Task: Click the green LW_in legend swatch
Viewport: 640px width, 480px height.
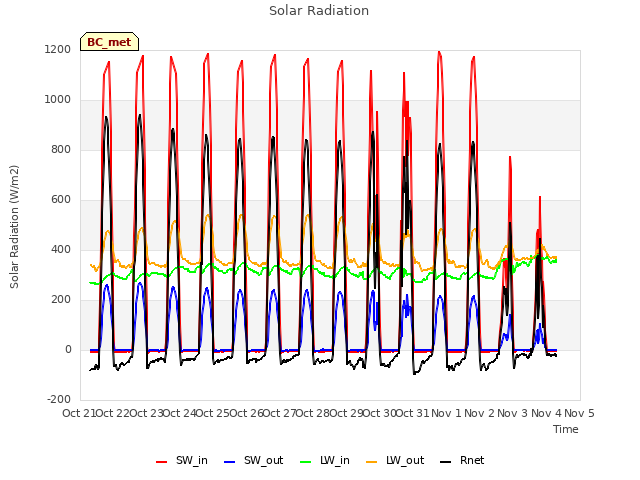Action: 306,462
